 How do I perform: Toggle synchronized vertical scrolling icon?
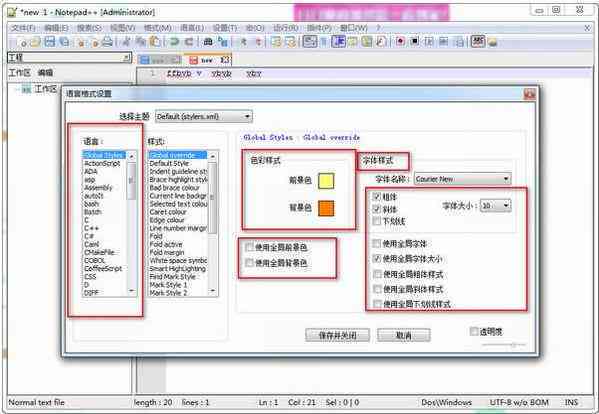276,42
